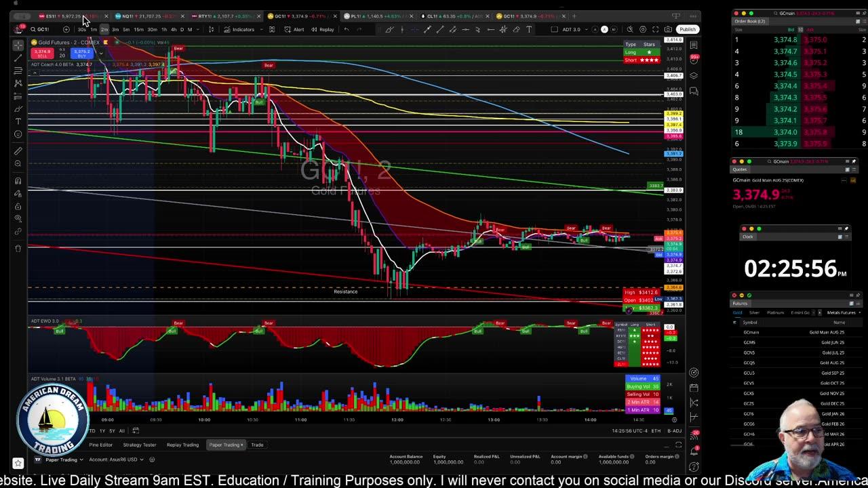This screenshot has height=488, width=868.
Task: Select the 2m timeframe
Action: 104,29
